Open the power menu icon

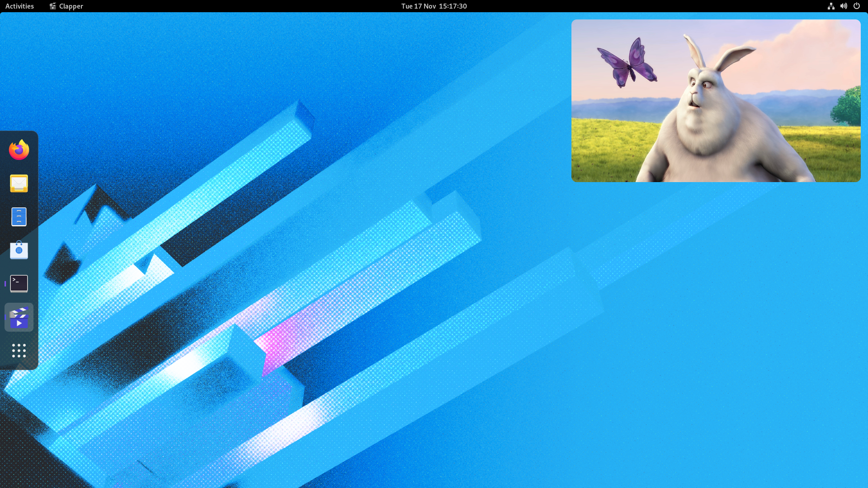856,6
